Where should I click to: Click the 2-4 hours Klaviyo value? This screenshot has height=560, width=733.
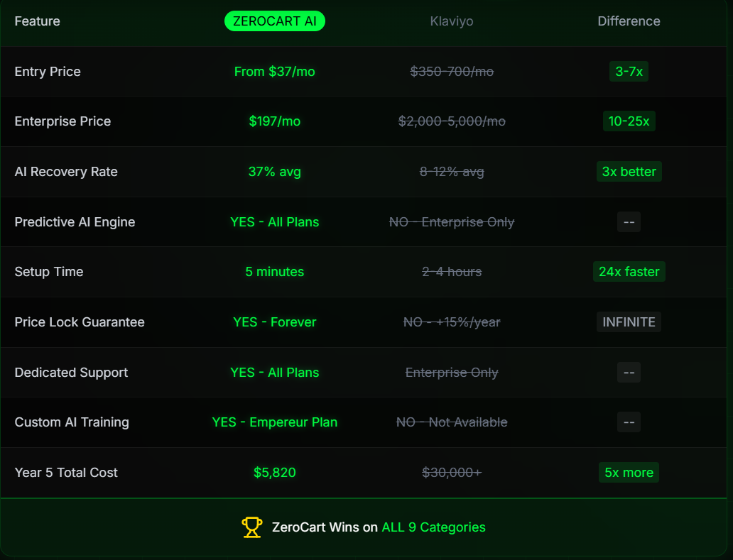pyautogui.click(x=452, y=272)
